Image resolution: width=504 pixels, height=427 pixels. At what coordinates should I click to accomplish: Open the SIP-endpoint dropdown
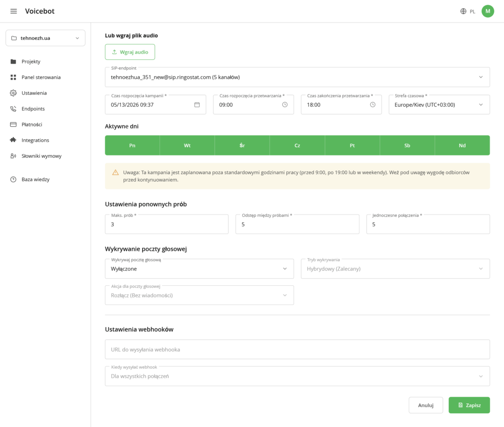pos(297,77)
